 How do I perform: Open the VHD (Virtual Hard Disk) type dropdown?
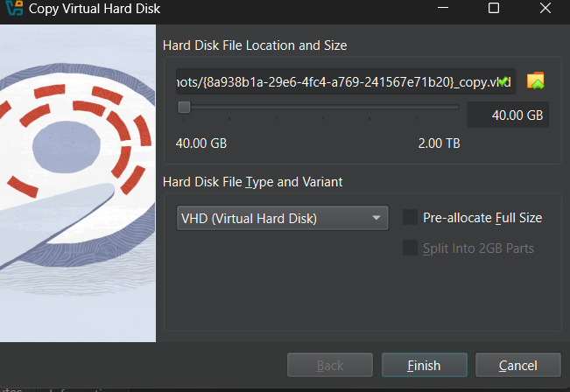[x=281, y=218]
